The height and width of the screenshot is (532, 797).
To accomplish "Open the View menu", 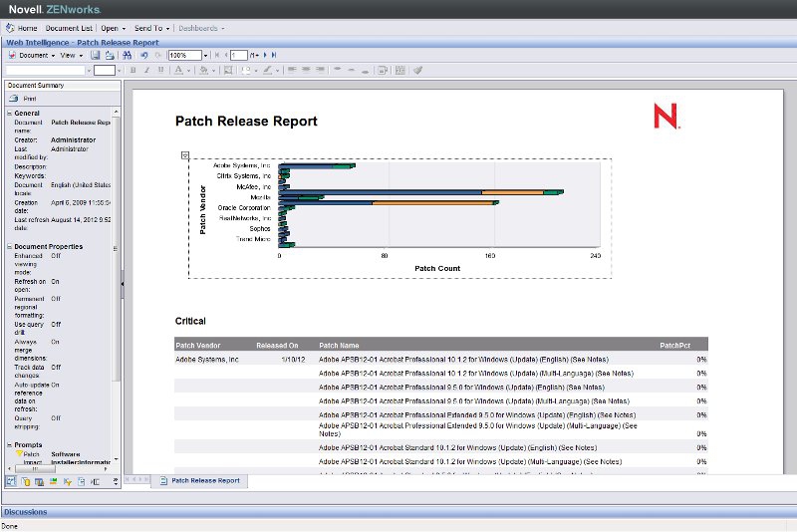I will (71, 55).
